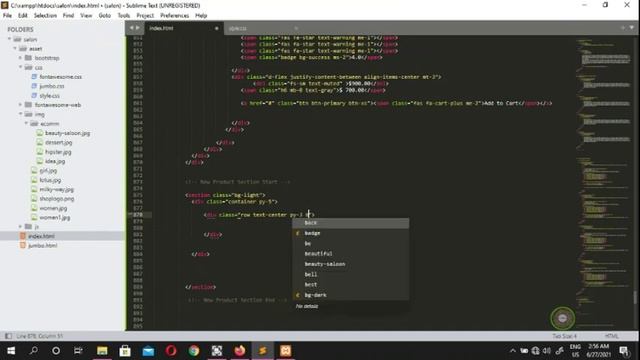
Task: Choose 'bg-dark' autocomplete suggestion
Action: [351, 295]
